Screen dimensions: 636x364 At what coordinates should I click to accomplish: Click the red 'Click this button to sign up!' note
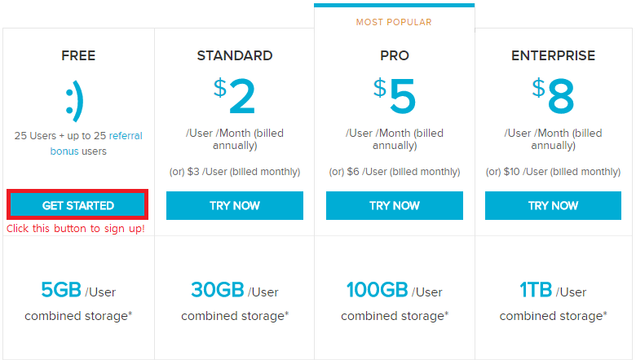(76, 229)
